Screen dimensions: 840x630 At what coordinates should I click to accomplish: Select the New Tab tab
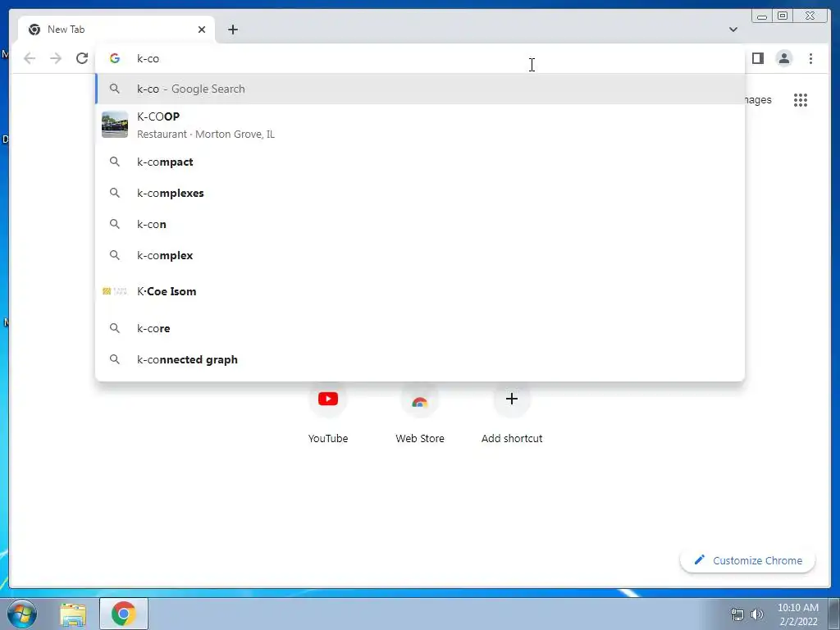click(x=116, y=30)
